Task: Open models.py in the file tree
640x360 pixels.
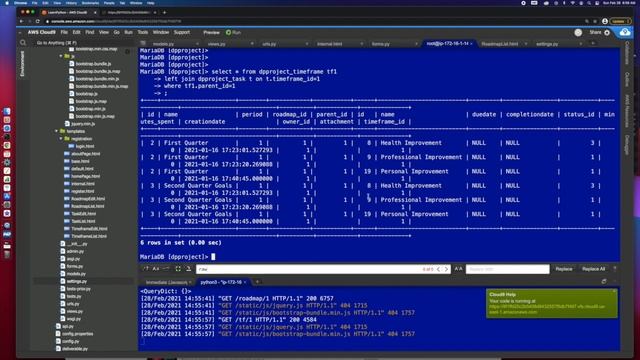Action: pos(76,274)
